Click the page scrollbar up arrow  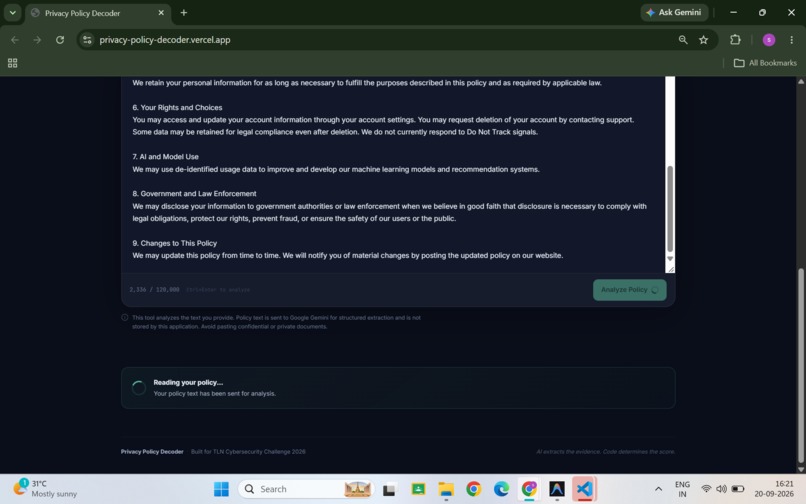800,81
